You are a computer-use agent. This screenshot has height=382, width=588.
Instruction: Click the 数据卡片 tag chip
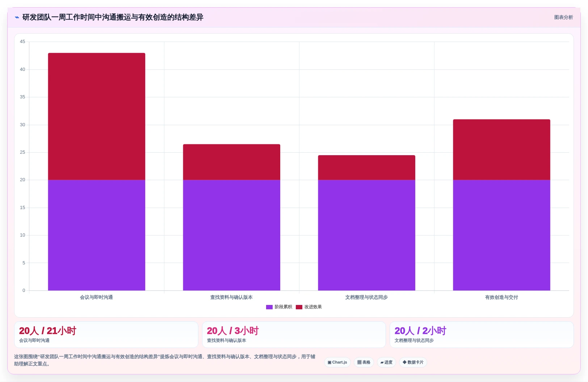[413, 362]
